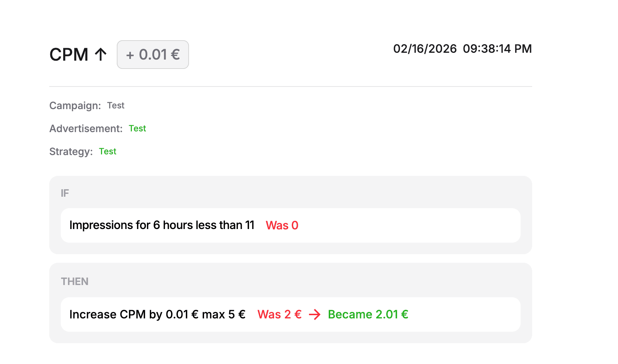Click the CPM heading title
The width and height of the screenshot is (618, 364).
[69, 55]
